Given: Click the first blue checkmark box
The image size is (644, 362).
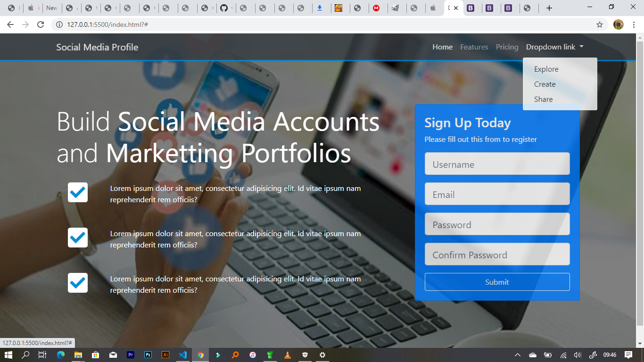Looking at the screenshot, I should [x=78, y=192].
